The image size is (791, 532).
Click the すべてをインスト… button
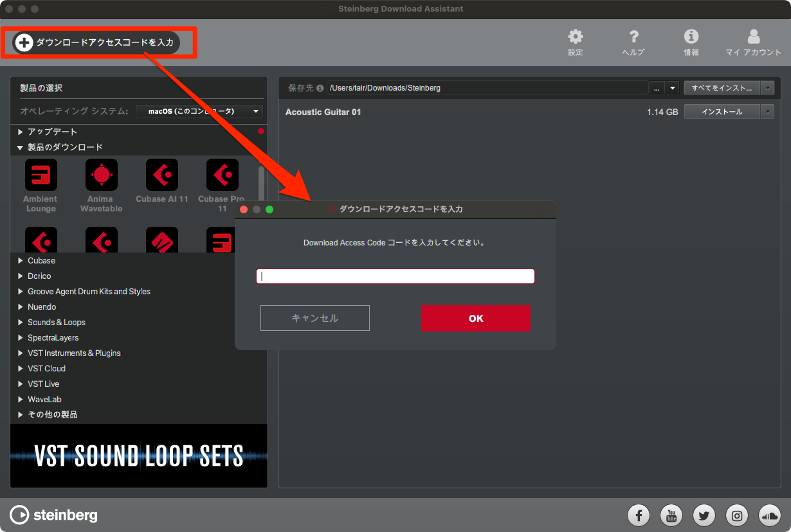tap(722, 88)
